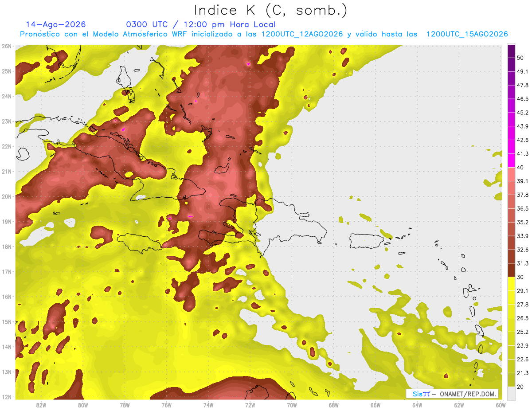This screenshot has height=411, width=532.
Task: Click the '0300 UTC / 12:00 pm Hora Local' text
Action: [201, 24]
